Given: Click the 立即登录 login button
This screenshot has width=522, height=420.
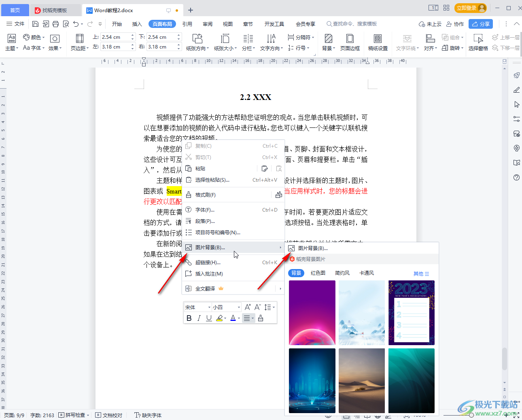Looking at the screenshot, I should pos(470,8).
